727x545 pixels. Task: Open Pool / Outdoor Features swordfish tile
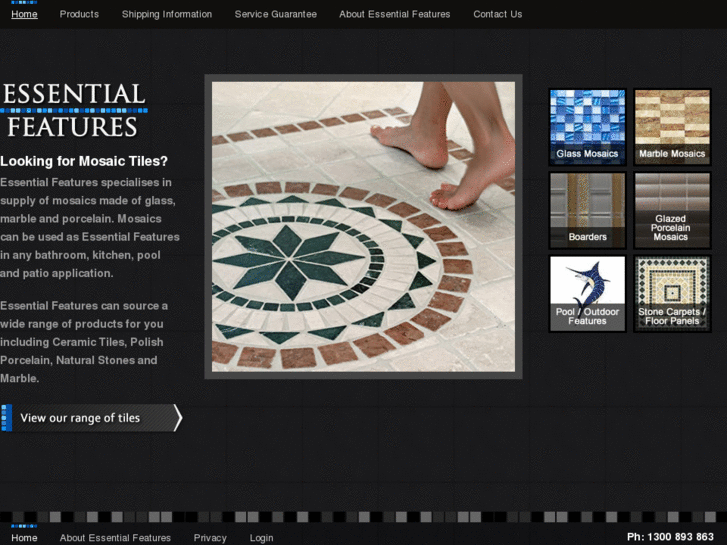pyautogui.click(x=587, y=293)
